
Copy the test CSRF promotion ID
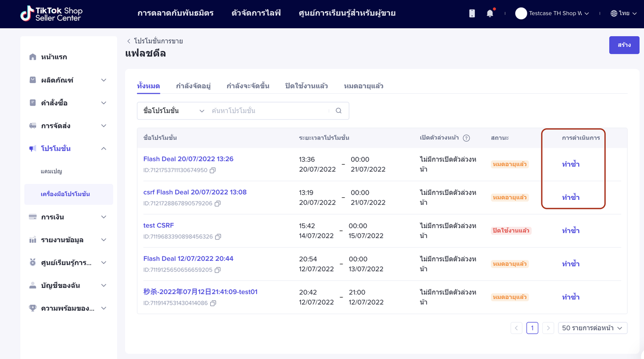pos(218,237)
